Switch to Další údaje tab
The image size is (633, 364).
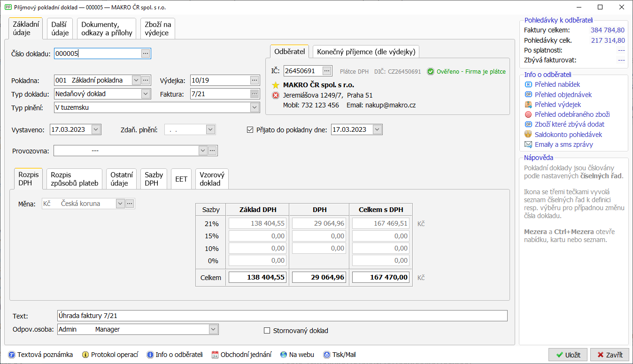[x=60, y=29]
